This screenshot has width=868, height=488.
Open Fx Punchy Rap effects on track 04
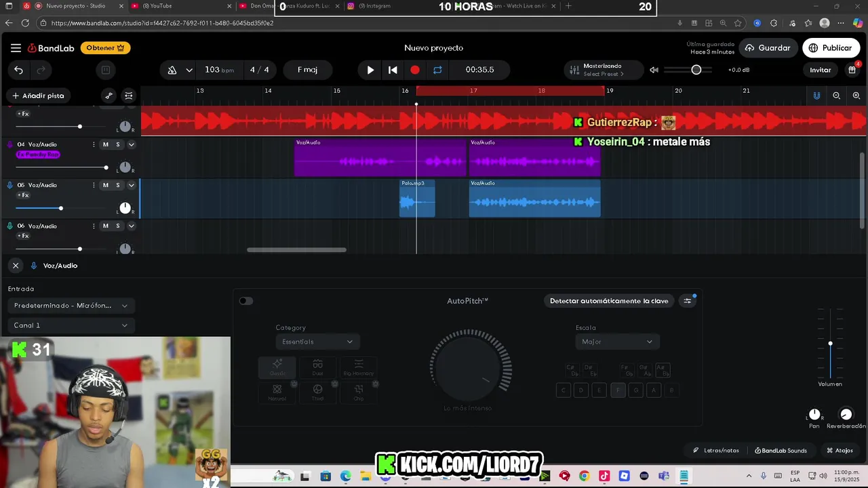(38, 155)
